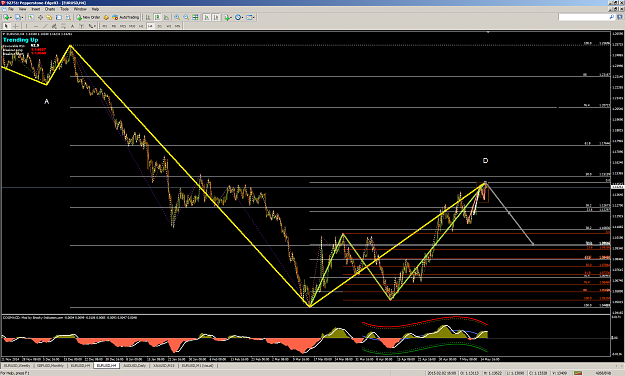Image resolution: width=625 pixels, height=376 pixels.
Task: Switch to M30 timeframe
Action: (132, 26)
